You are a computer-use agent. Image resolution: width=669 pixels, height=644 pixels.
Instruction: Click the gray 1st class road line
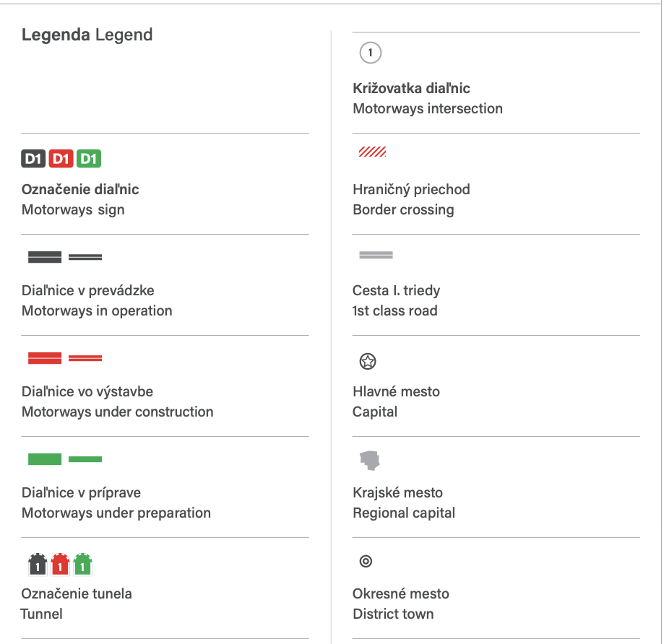coord(376,255)
